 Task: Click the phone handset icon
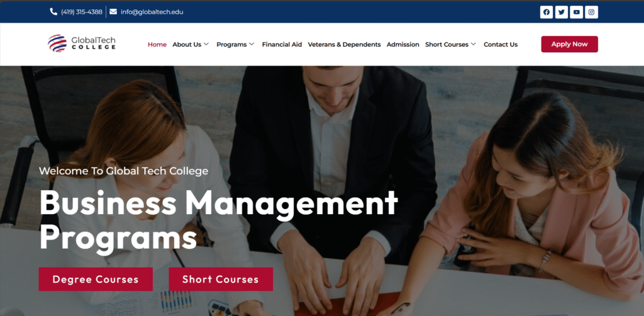click(53, 11)
